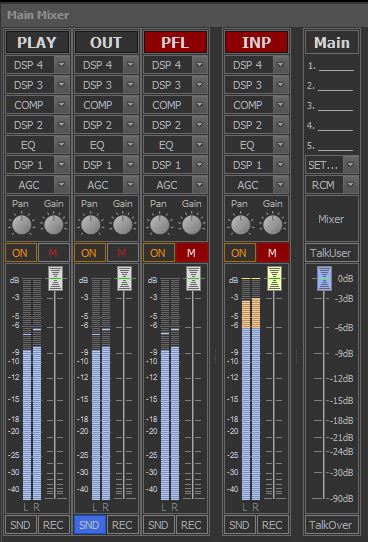Viewport: 368px width, 542px height.
Task: Click the PLAY channel fader handle
Action: pyautogui.click(x=55, y=278)
